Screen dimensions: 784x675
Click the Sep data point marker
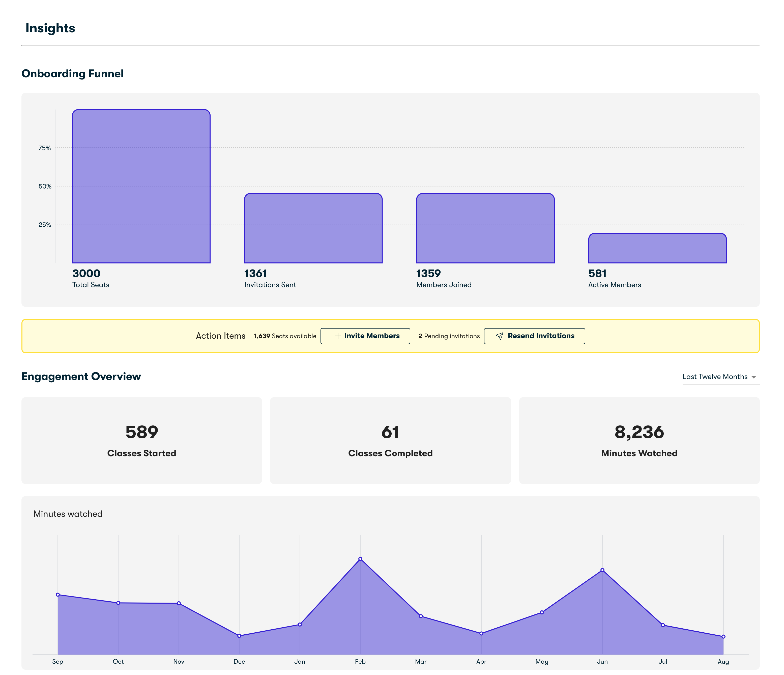click(58, 594)
